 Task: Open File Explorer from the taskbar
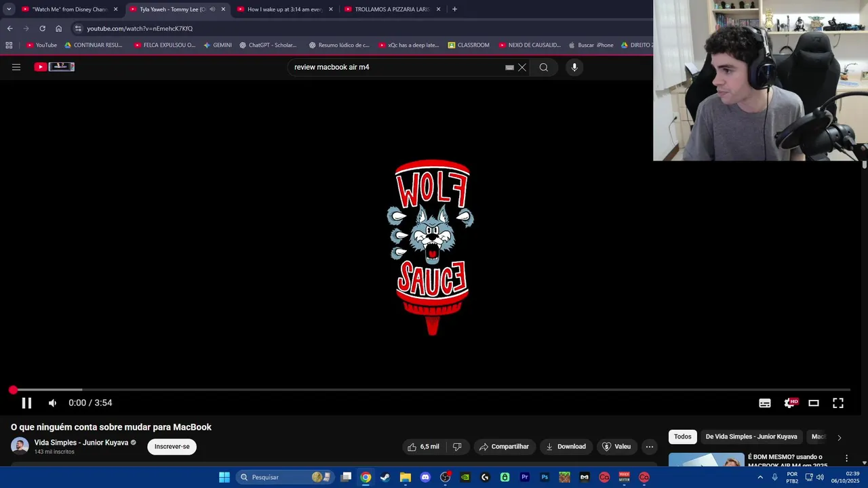point(406,477)
